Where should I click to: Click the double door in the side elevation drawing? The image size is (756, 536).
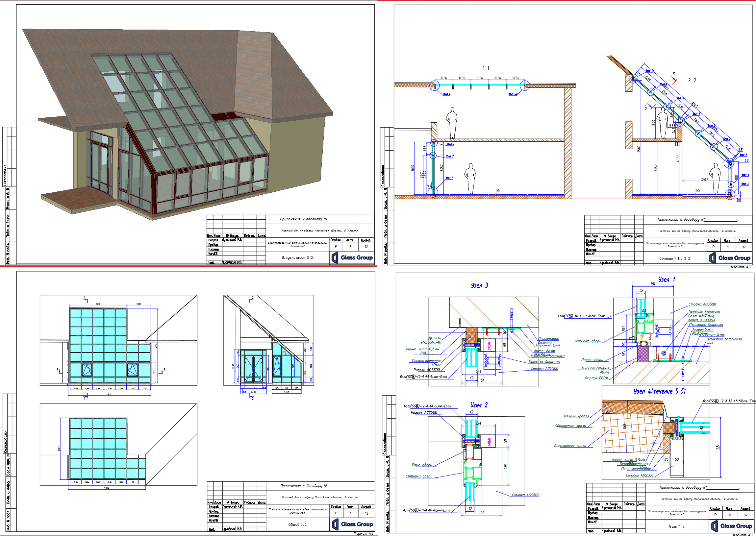click(254, 369)
